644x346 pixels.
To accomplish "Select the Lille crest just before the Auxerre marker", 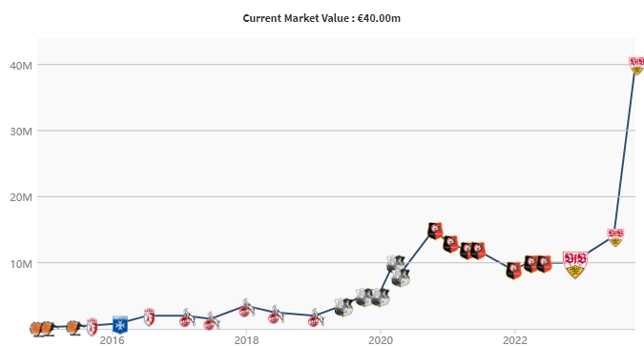I will tap(92, 327).
